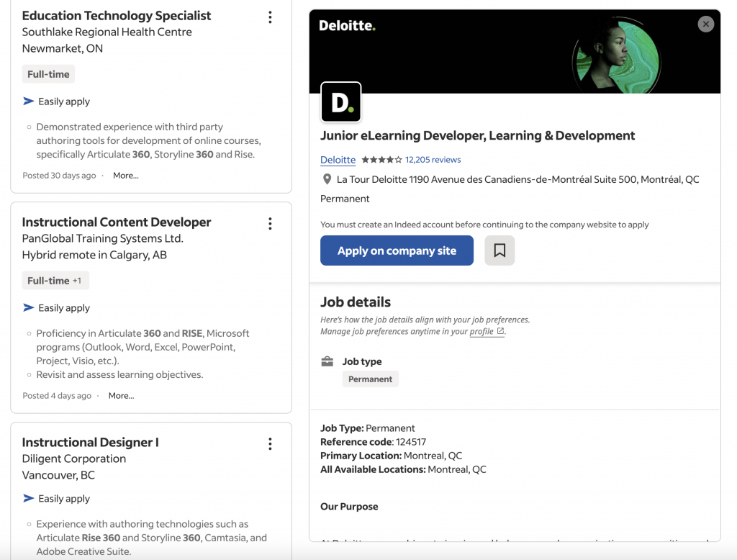
Task: Click Easily apply arrow icon for PanGlobal job
Action: tap(28, 307)
